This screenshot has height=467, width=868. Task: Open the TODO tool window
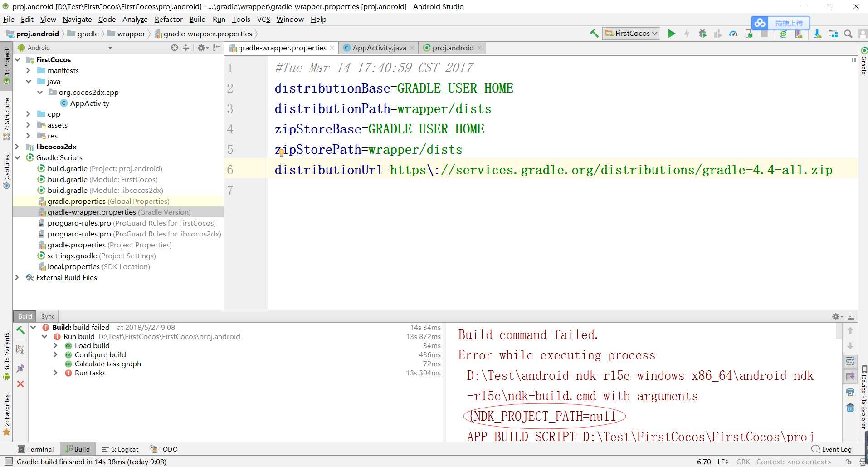click(x=164, y=449)
